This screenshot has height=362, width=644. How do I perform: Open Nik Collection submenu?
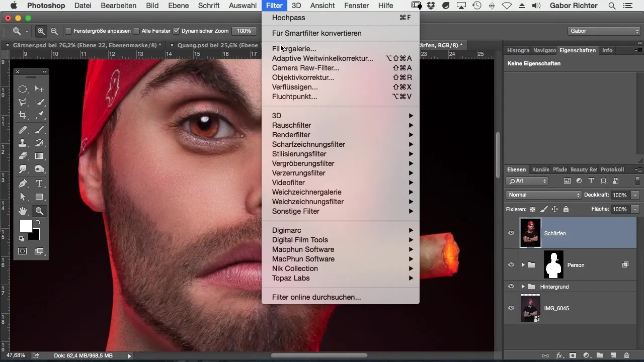tap(341, 268)
